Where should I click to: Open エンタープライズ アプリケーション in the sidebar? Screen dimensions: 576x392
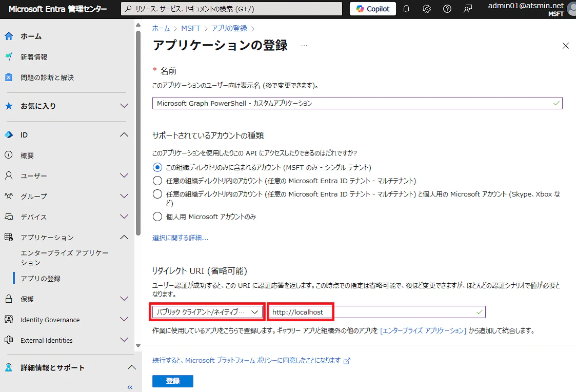[x=64, y=258]
